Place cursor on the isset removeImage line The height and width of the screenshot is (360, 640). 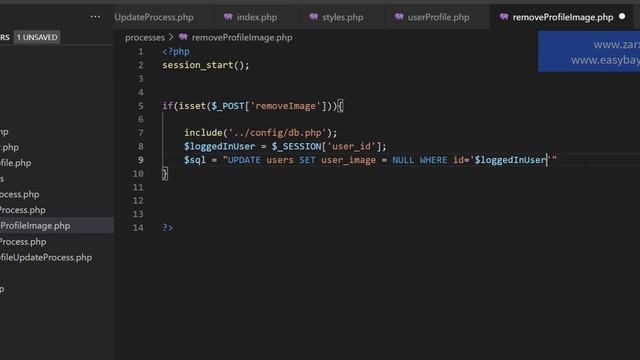[253, 106]
